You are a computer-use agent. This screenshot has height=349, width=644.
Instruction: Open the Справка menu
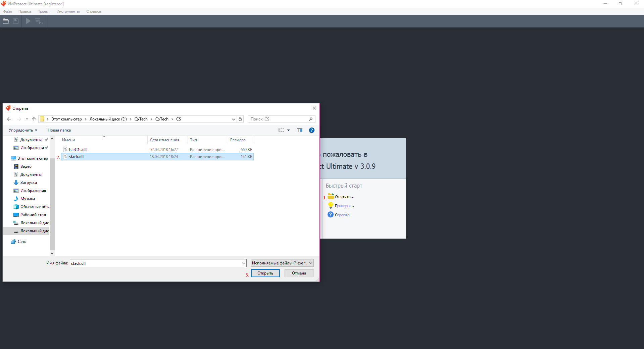93,11
